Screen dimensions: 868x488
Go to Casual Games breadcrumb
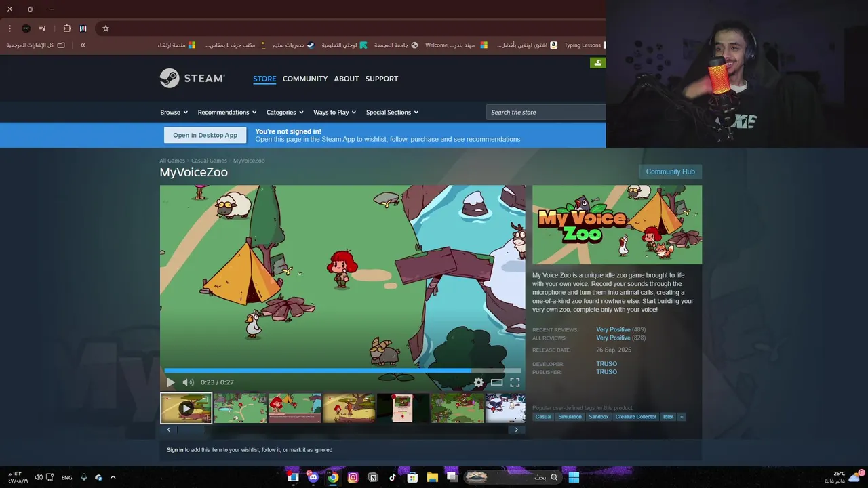[209, 161]
